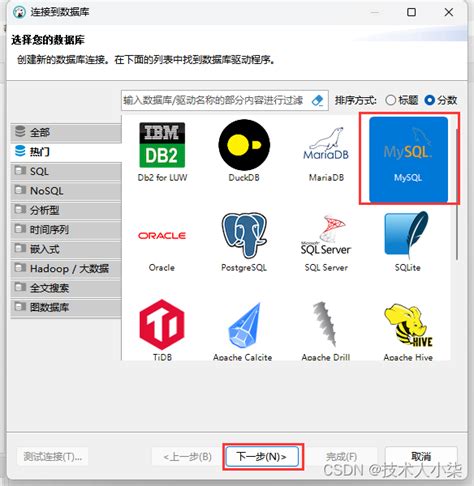Open the 全部 category in the sidebar

[x=66, y=132]
